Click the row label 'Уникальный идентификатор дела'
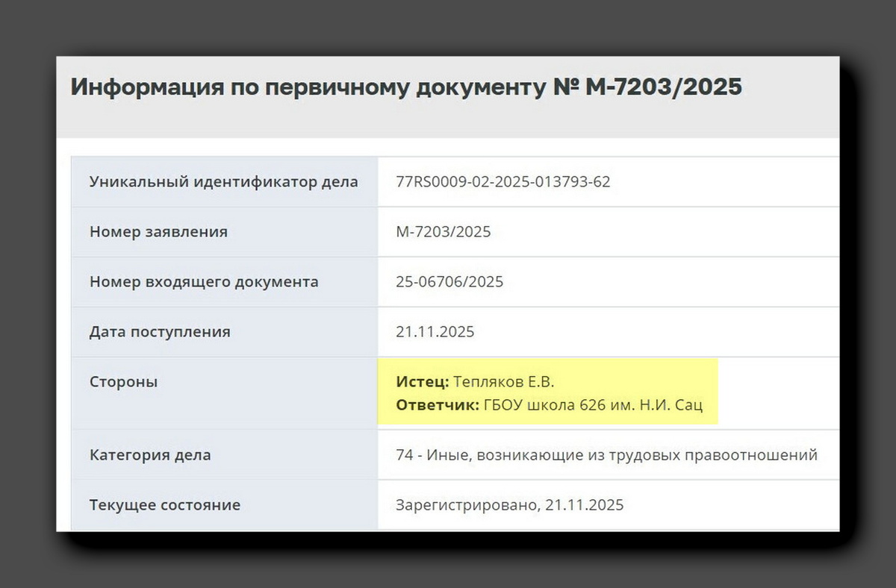The height and width of the screenshot is (588, 896). (x=223, y=181)
